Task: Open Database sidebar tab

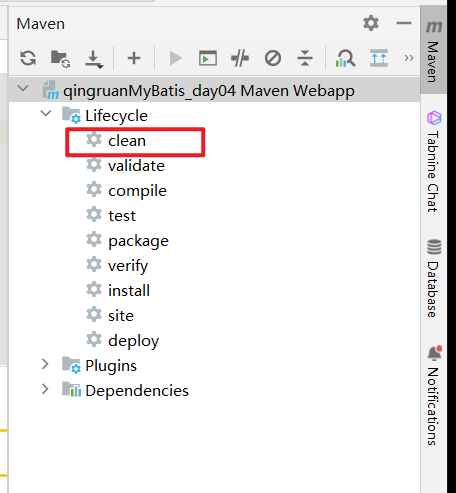Action: 433,278
